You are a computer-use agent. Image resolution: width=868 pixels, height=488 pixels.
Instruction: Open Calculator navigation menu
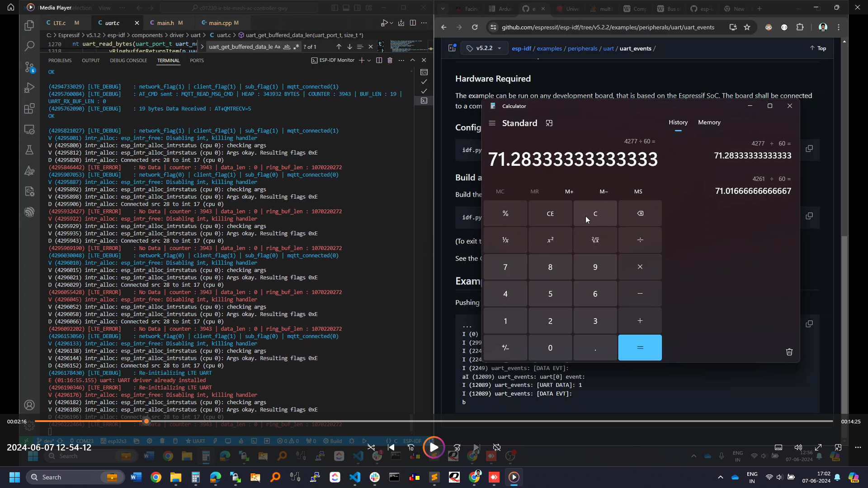tap(492, 123)
